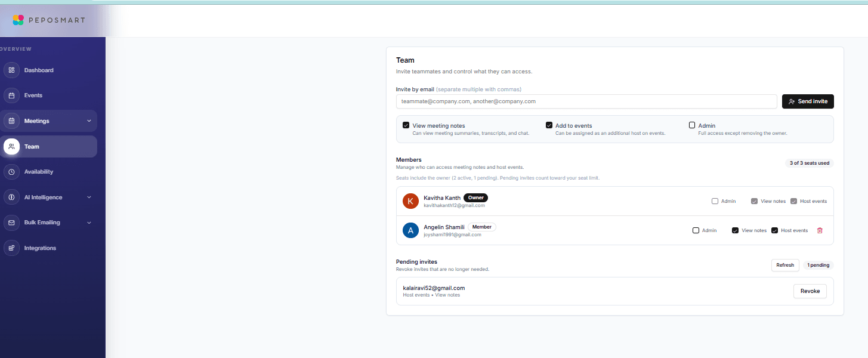The height and width of the screenshot is (358, 868).
Task: Click the 1 pending badge
Action: point(818,265)
